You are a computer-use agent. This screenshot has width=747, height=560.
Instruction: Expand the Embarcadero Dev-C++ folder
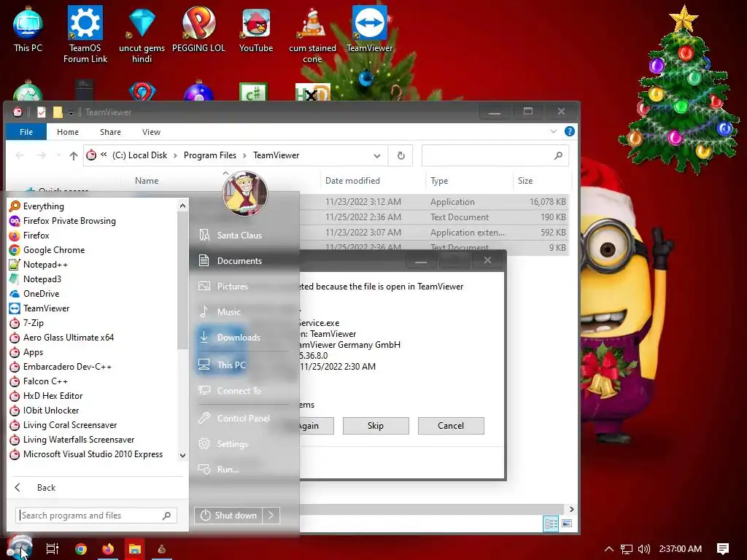(67, 367)
